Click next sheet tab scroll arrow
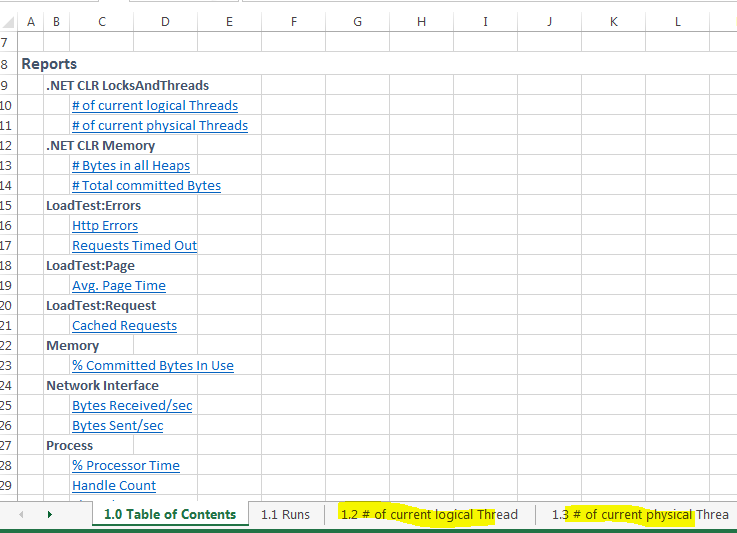 pos(49,515)
